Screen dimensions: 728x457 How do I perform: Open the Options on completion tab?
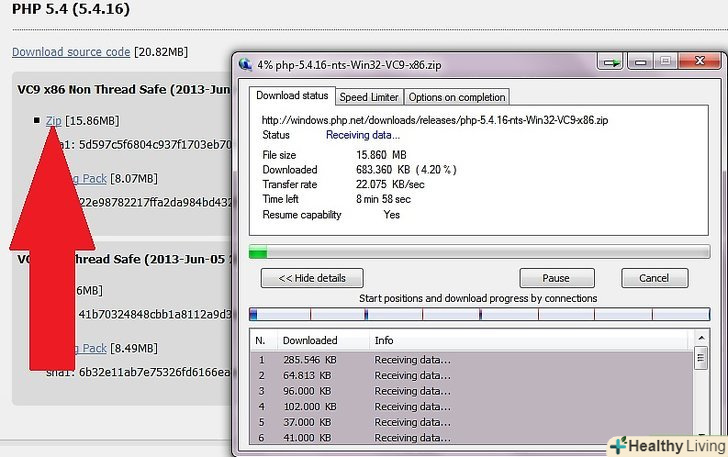click(x=457, y=97)
